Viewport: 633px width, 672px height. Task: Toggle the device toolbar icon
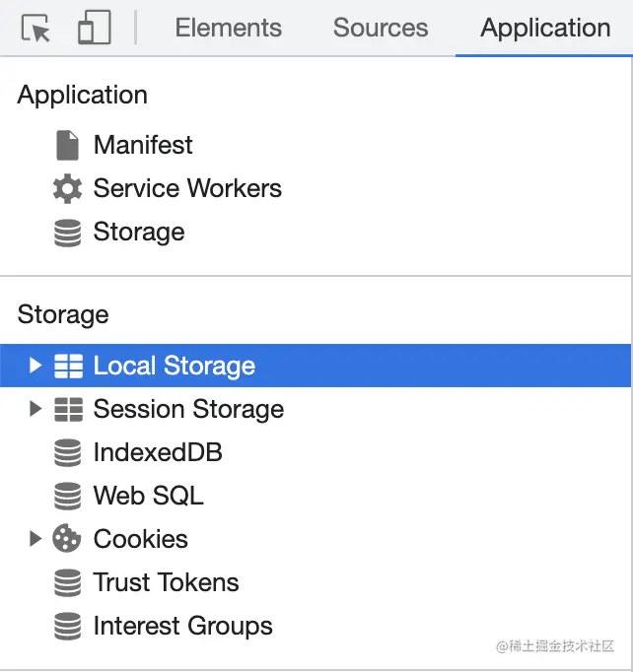coord(94,29)
